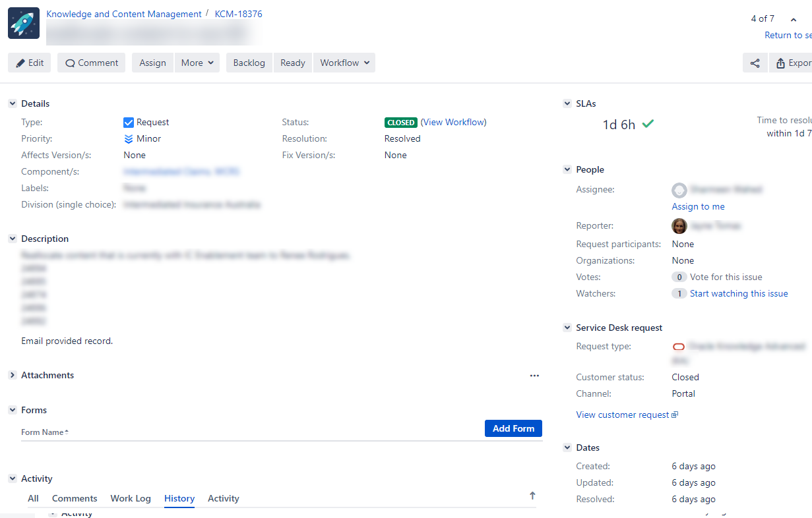Screen dimensions: 812x518
Task: Click the red request type icon
Action: 679,347
